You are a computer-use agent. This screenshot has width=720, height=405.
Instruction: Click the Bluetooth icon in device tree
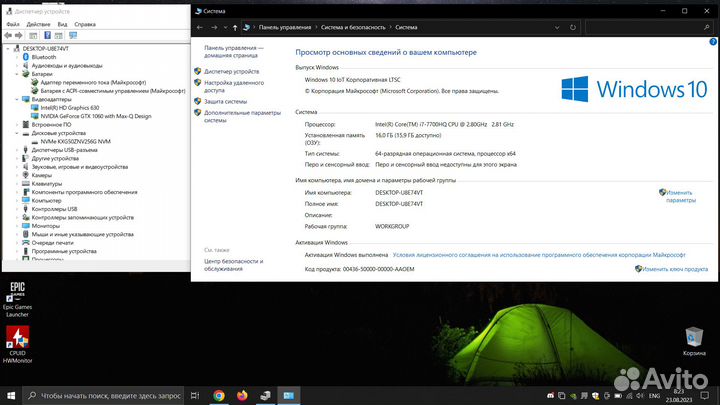point(26,57)
